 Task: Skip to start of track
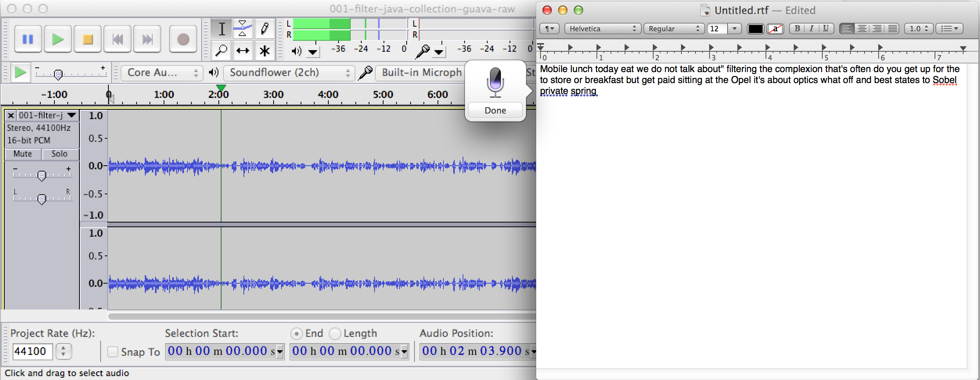117,39
